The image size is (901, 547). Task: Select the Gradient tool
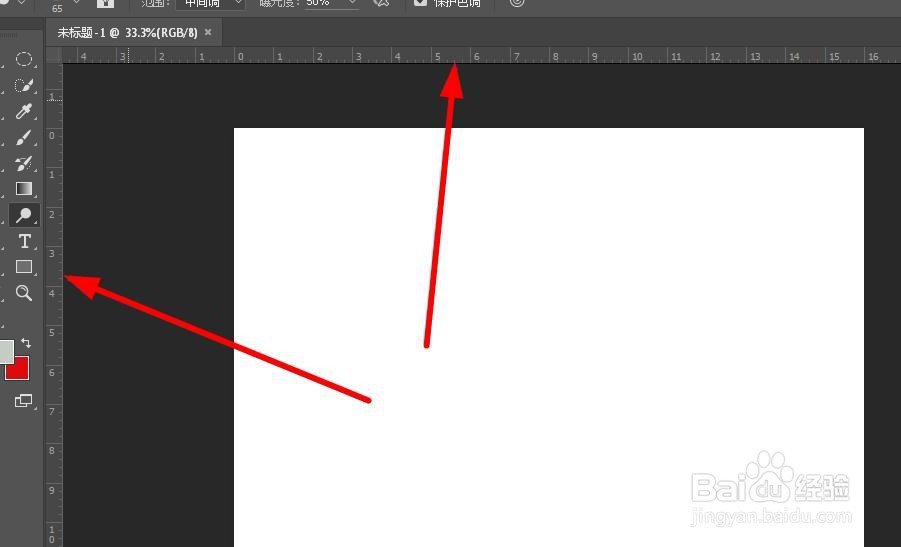[24, 188]
